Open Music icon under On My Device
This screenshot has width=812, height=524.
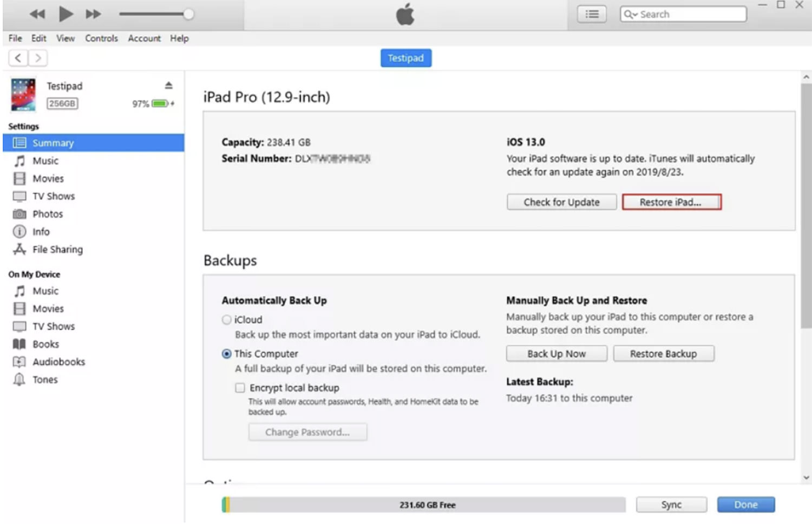click(x=19, y=291)
